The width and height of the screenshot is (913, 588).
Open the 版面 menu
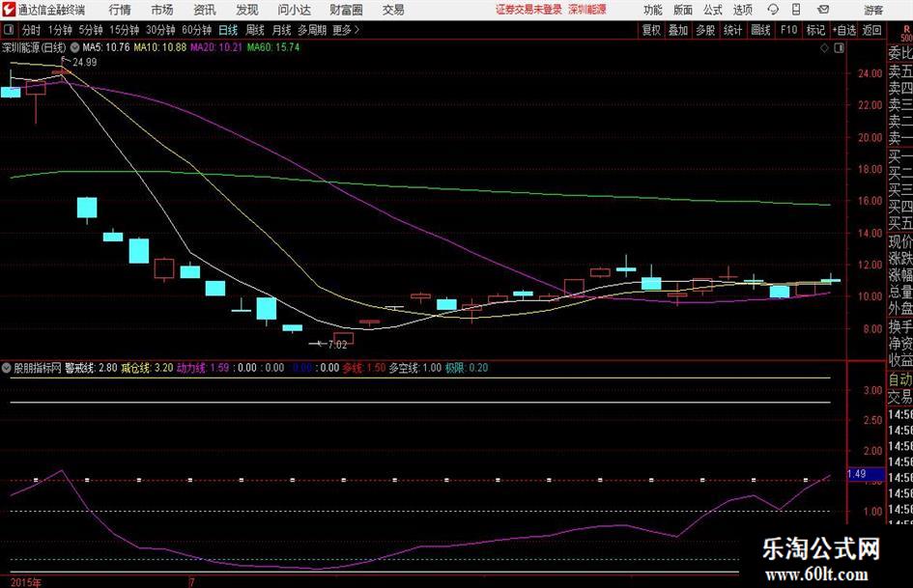(682, 10)
